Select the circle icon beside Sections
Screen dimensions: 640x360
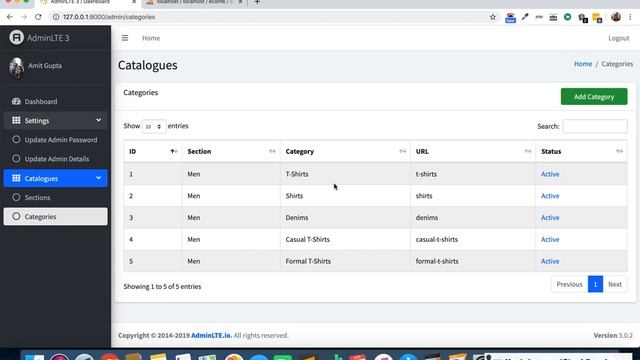point(16,197)
